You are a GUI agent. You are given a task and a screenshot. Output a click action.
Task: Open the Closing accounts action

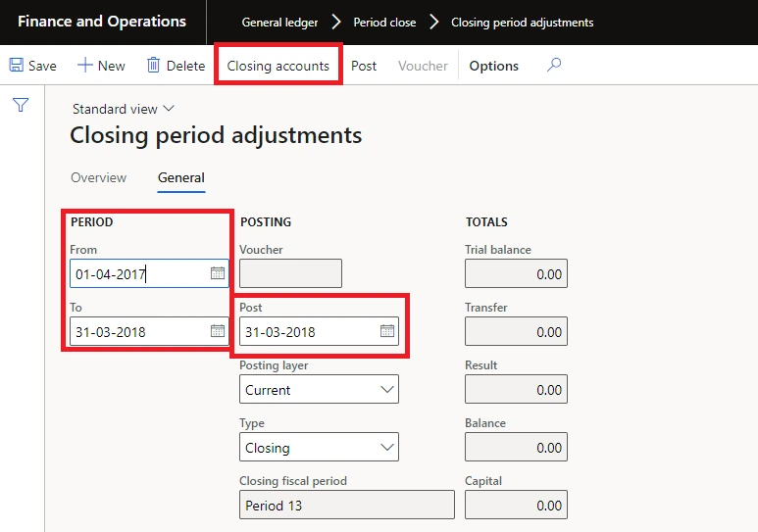278,66
